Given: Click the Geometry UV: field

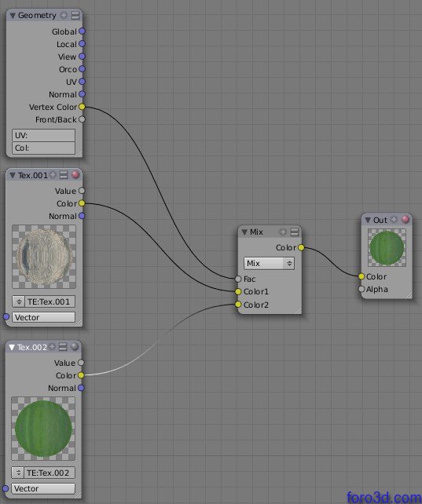Looking at the screenshot, I should 43,135.
